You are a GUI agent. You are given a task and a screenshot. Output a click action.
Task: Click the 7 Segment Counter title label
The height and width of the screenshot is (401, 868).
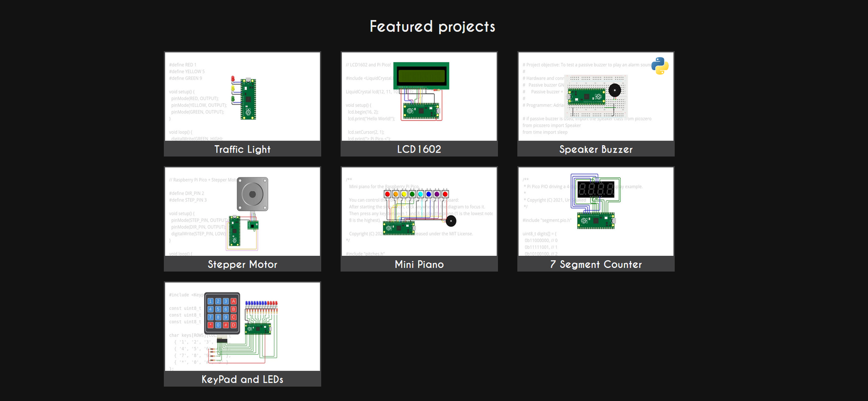pyautogui.click(x=596, y=265)
